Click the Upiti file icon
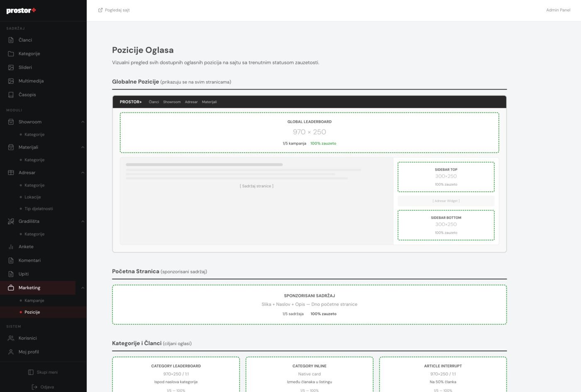This screenshot has height=392, width=581. pyautogui.click(x=11, y=274)
